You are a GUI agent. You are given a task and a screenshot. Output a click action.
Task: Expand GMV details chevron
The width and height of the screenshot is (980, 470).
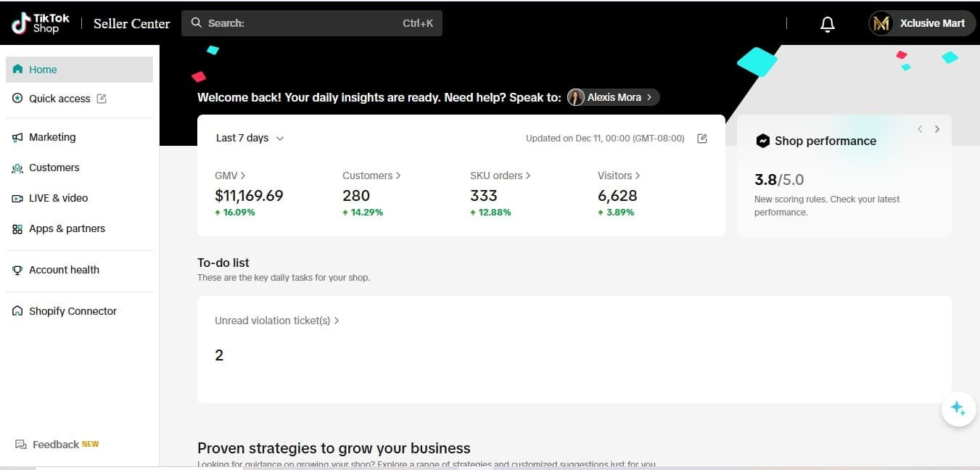(x=243, y=176)
